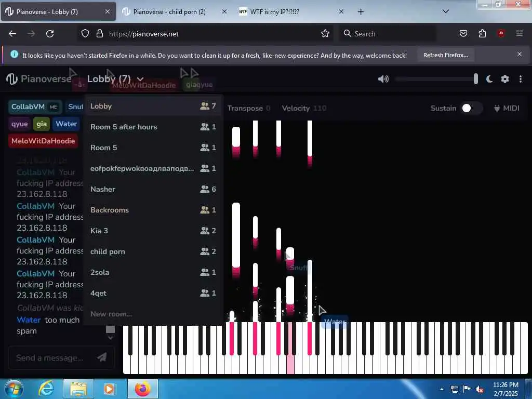Toggle dark mode with the moon icon
The height and width of the screenshot is (399, 532).
(489, 79)
